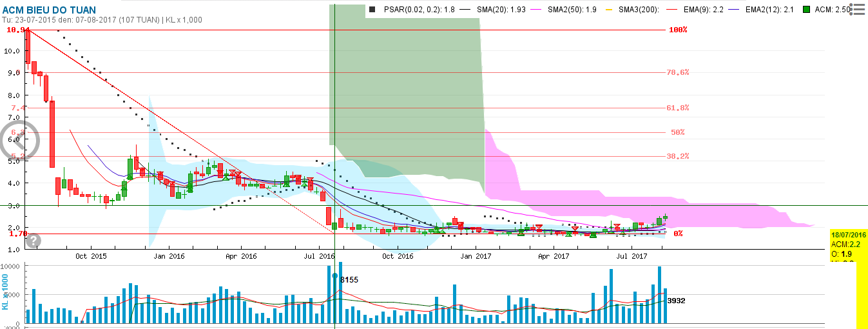868x329 pixels.
Task: Click the KL x 1000 volume axis title
Action: point(6,291)
